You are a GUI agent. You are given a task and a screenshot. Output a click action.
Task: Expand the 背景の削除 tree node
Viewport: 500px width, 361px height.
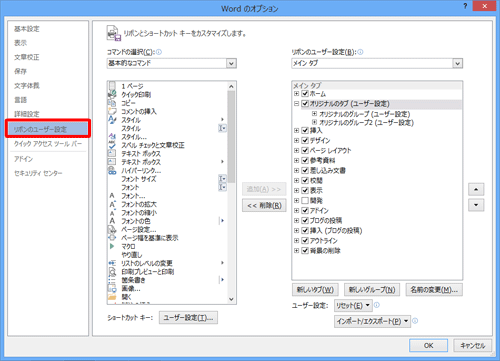[x=296, y=250]
